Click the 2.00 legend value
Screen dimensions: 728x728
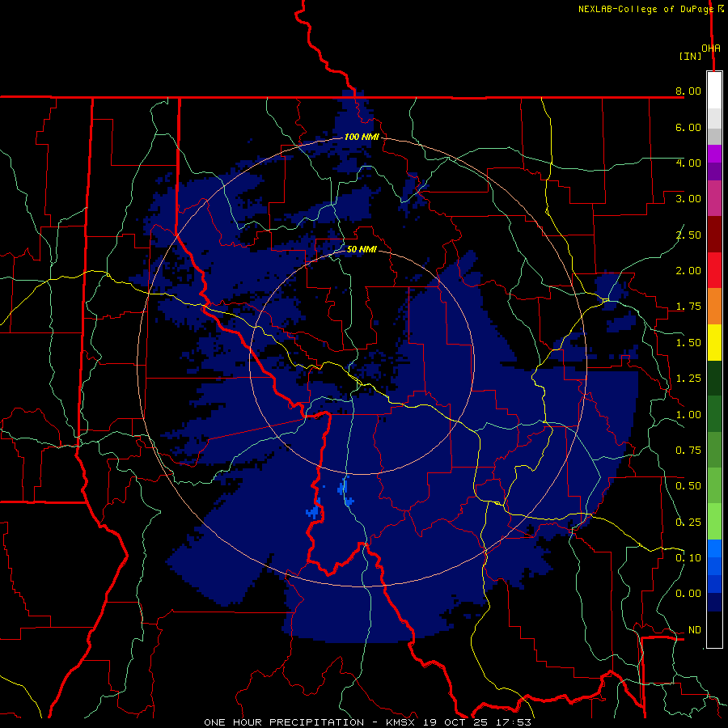pos(688,271)
